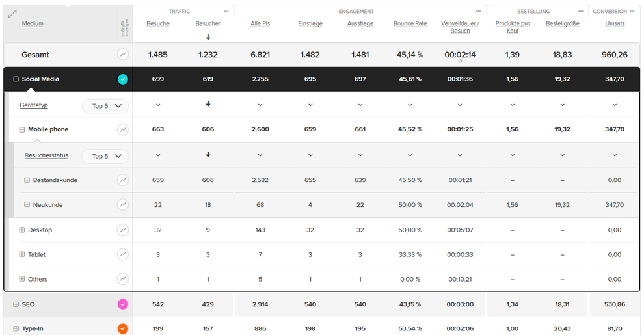
Task: Select Social Media Besuche value 699
Action: (x=158, y=79)
